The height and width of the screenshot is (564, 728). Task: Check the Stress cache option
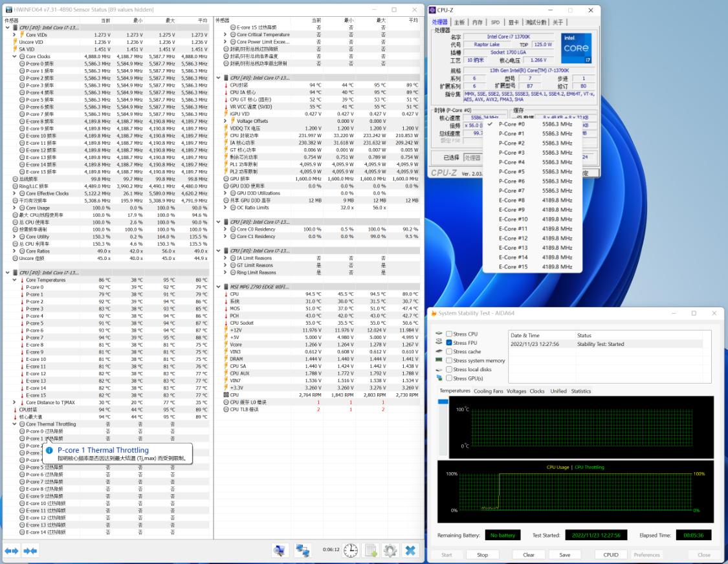(x=449, y=351)
